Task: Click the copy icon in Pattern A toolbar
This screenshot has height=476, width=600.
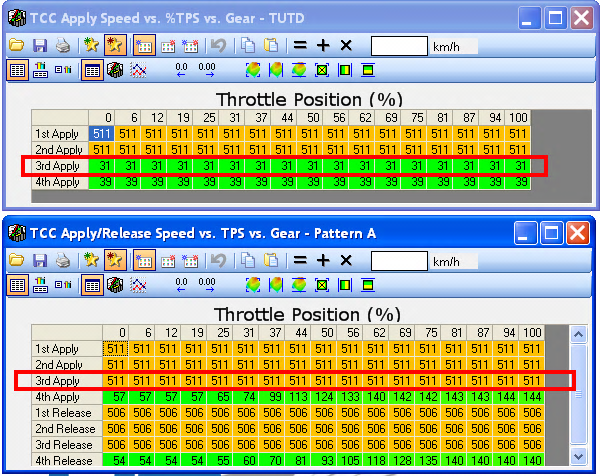Action: [x=246, y=260]
